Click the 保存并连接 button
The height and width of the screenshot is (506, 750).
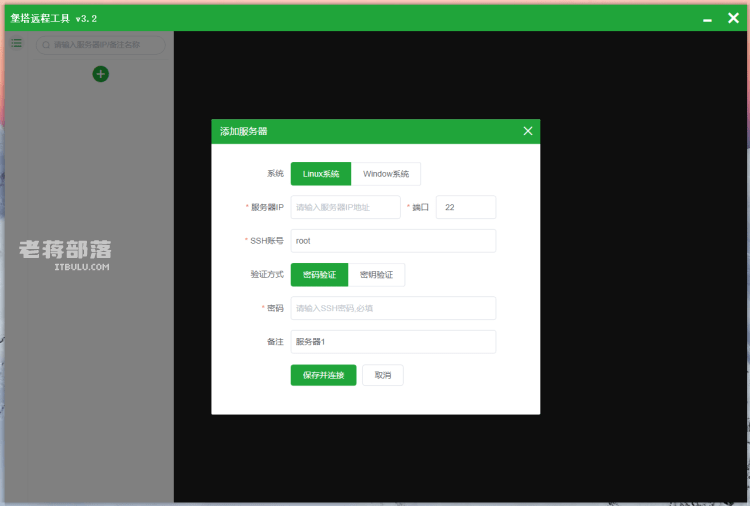tap(323, 375)
